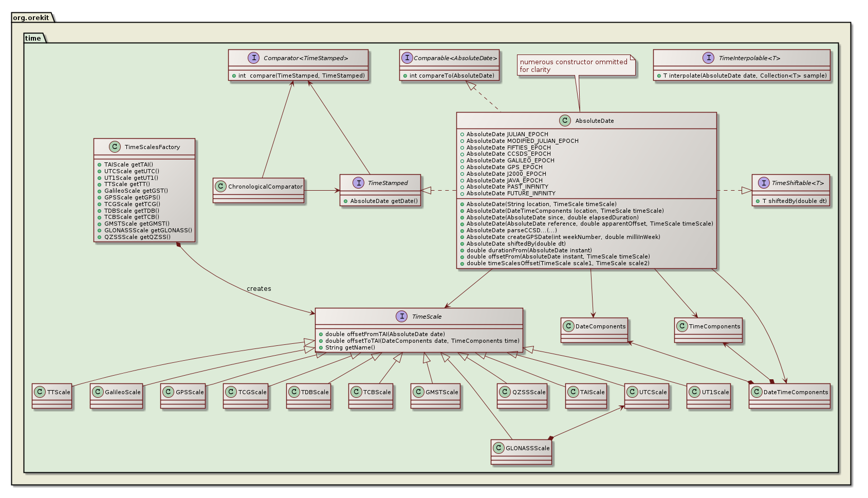The height and width of the screenshot is (498, 868).
Task: Click the class icon next to AbsoluteDate
Action: pos(565,121)
